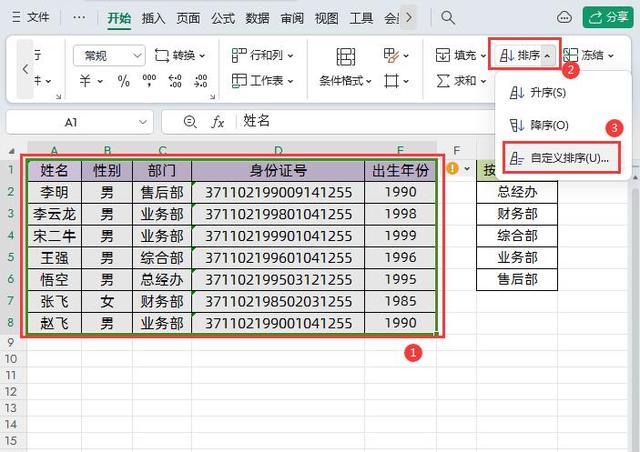640x452 pixels.
Task: Click the select-all corner triangle
Action: pyautogui.click(x=12, y=151)
